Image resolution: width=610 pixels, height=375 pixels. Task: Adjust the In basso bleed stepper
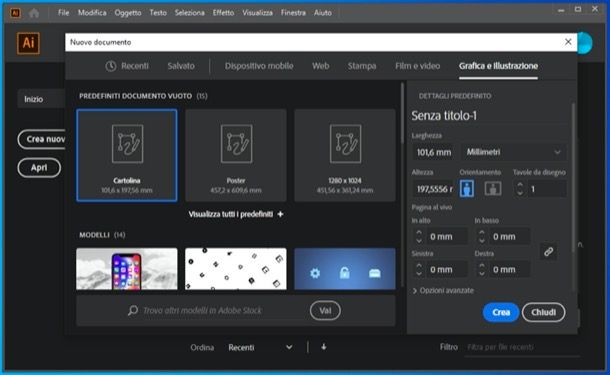click(x=482, y=236)
